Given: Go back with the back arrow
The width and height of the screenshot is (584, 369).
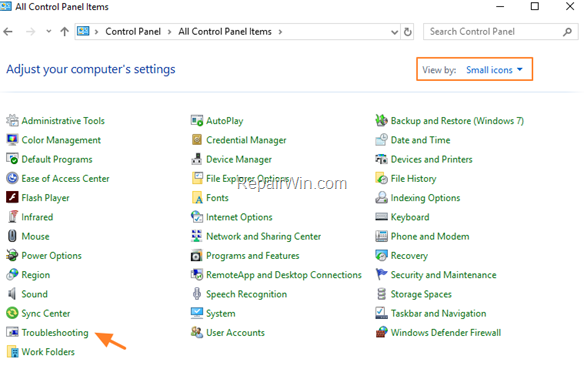Looking at the screenshot, I should [x=8, y=32].
